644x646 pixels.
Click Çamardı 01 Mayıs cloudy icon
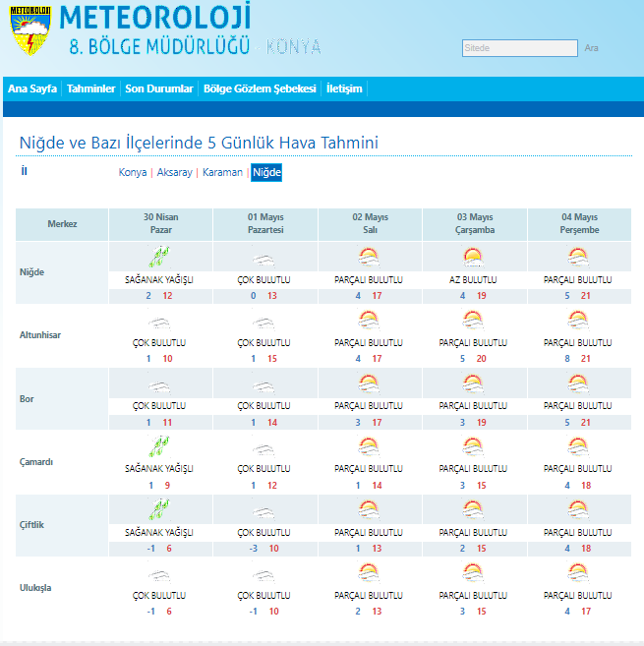263,449
